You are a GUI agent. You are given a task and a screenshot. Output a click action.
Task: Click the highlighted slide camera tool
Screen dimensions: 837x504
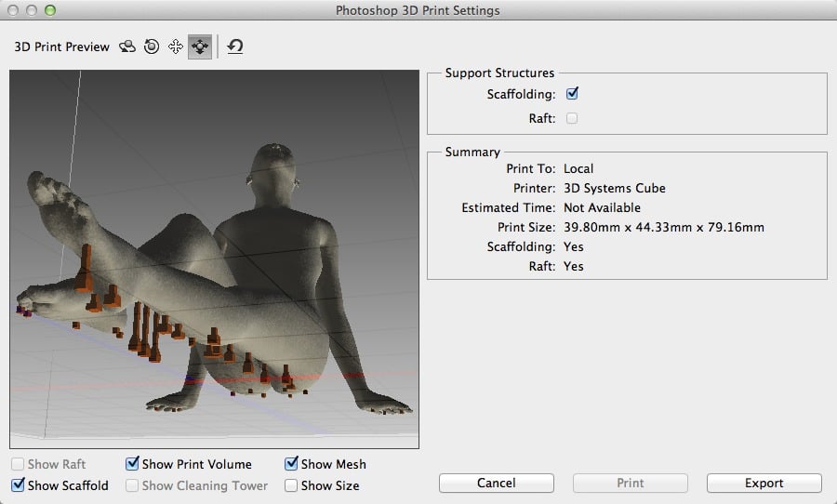(200, 46)
